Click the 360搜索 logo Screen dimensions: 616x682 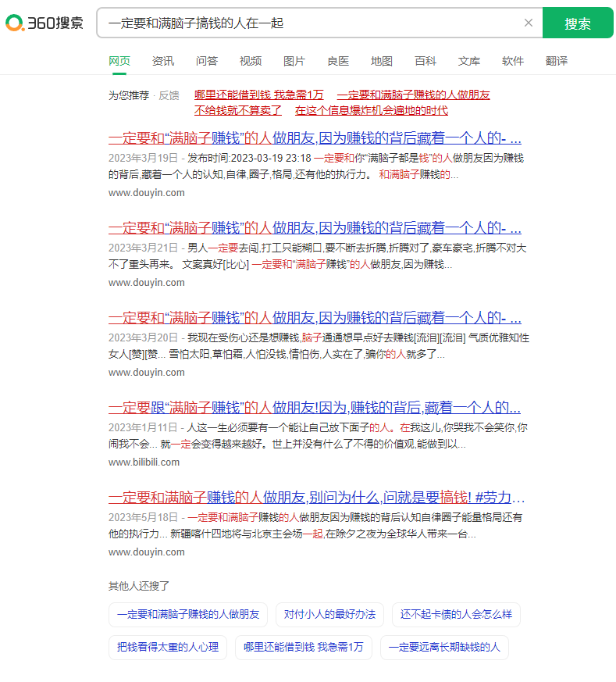pyautogui.click(x=44, y=23)
